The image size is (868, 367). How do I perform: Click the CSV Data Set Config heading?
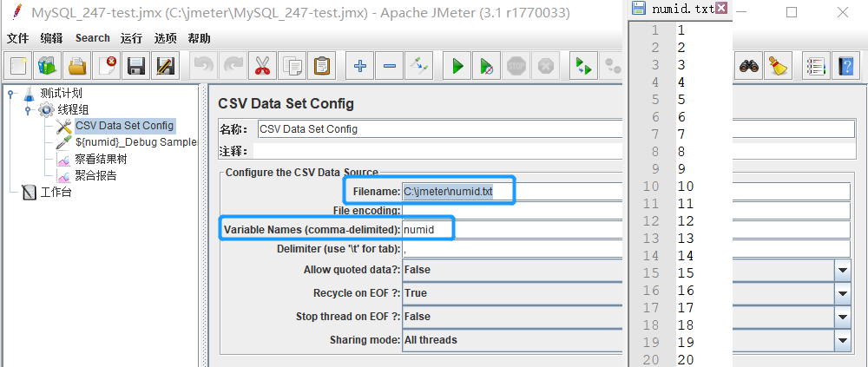click(286, 103)
